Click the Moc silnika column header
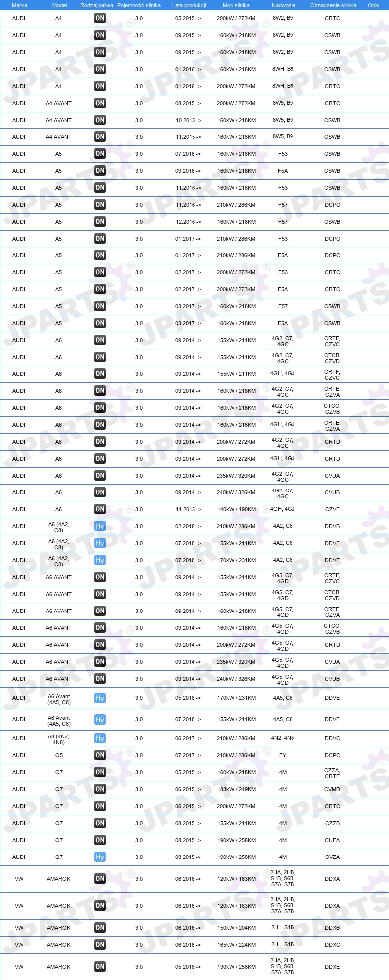This screenshot has height=980, width=389. [x=236, y=5]
